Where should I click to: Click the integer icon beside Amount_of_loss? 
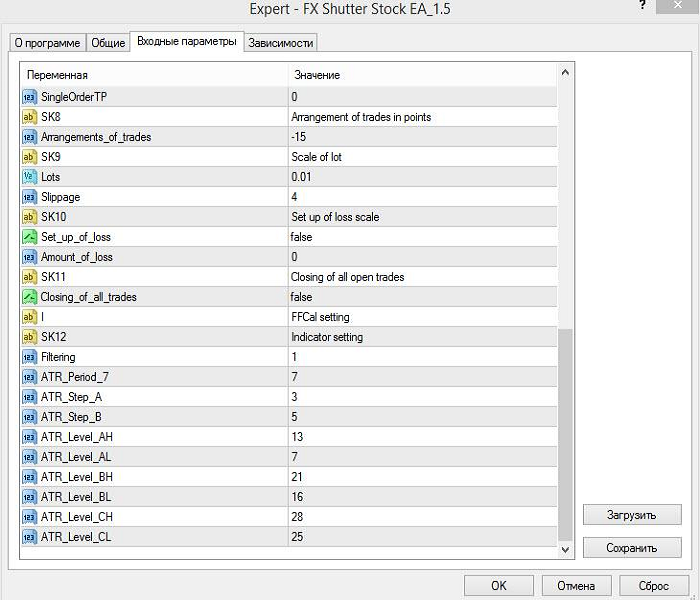pyautogui.click(x=29, y=257)
